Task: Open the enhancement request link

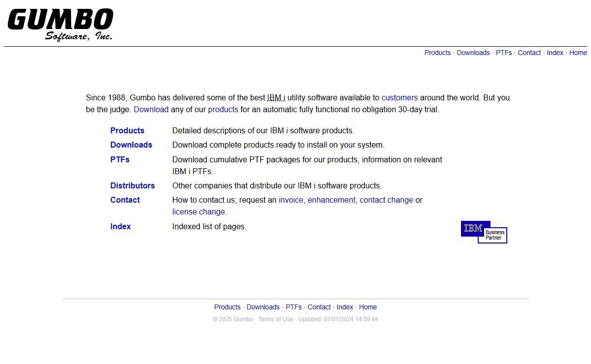Action: [x=331, y=200]
